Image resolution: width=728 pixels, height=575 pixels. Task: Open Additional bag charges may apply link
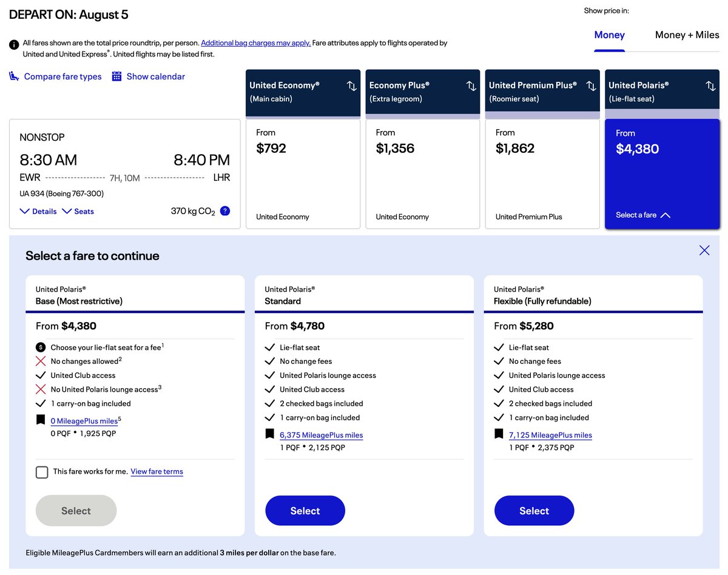click(x=255, y=43)
